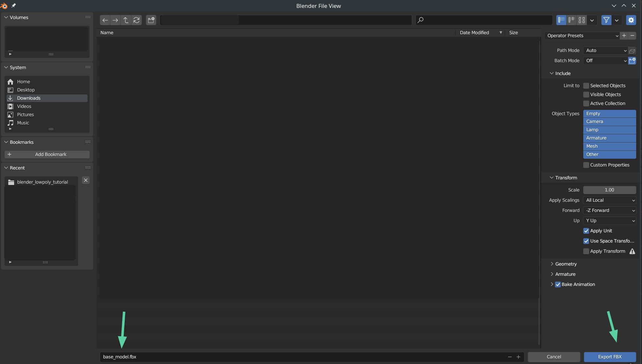
Task: Open the Music folder
Action: [x=47, y=123]
